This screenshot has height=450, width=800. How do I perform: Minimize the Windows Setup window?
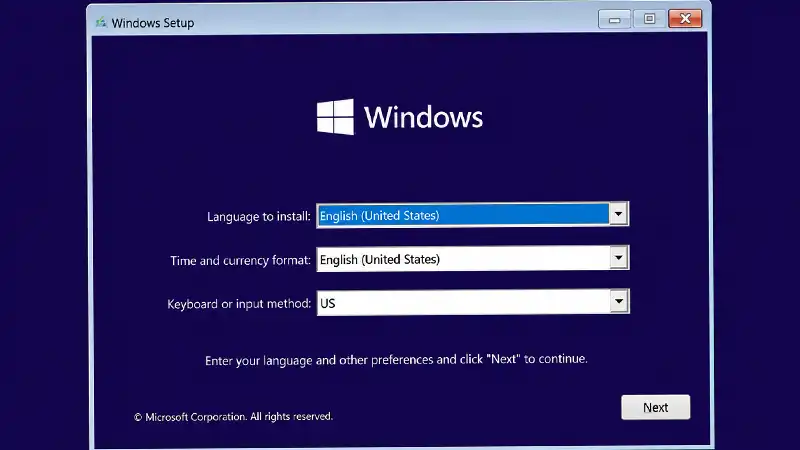pos(614,19)
